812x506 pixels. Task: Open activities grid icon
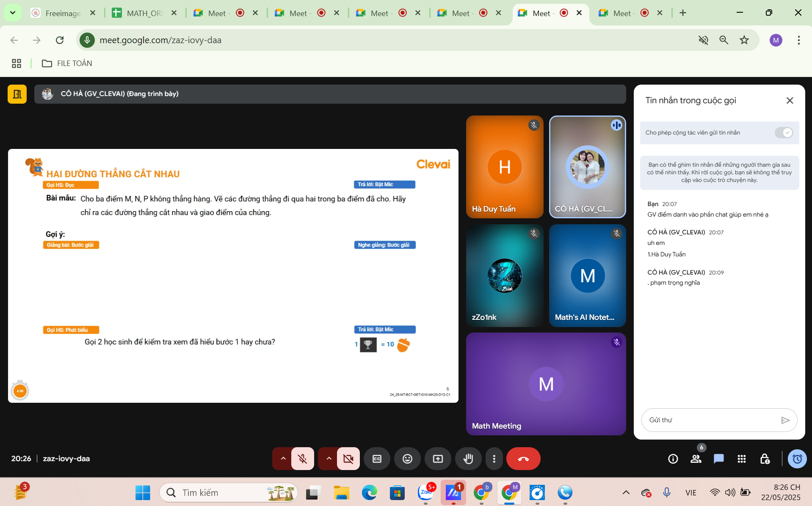[x=742, y=459]
